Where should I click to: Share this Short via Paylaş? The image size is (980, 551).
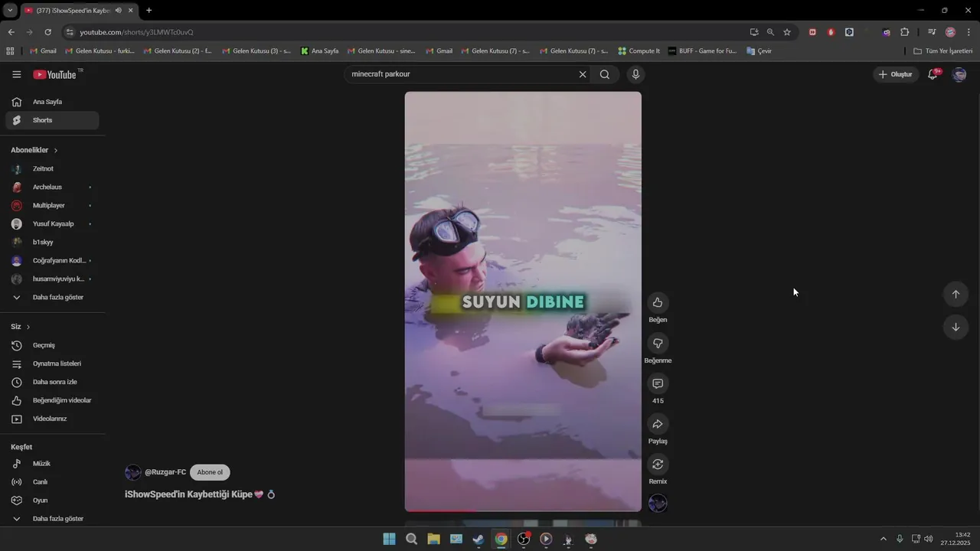coord(658,424)
